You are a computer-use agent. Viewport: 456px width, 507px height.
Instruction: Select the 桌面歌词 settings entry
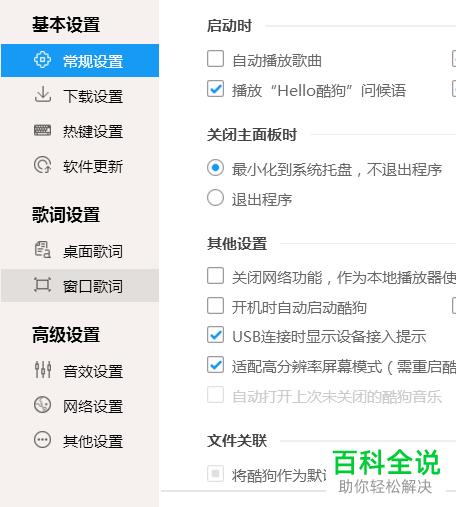[80, 251]
